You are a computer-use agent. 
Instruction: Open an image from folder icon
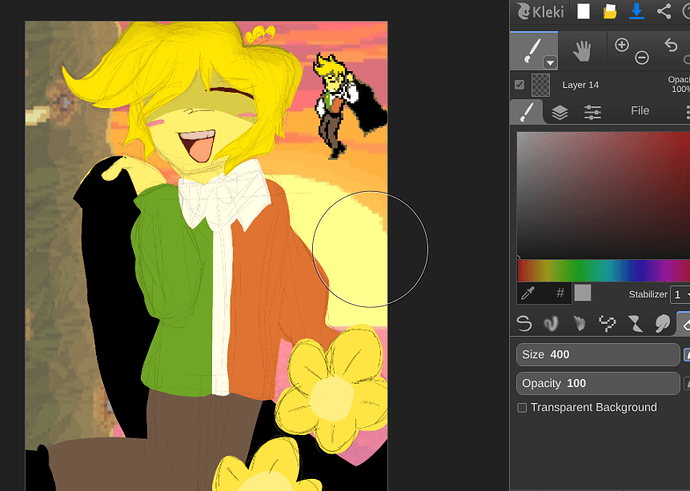click(609, 11)
